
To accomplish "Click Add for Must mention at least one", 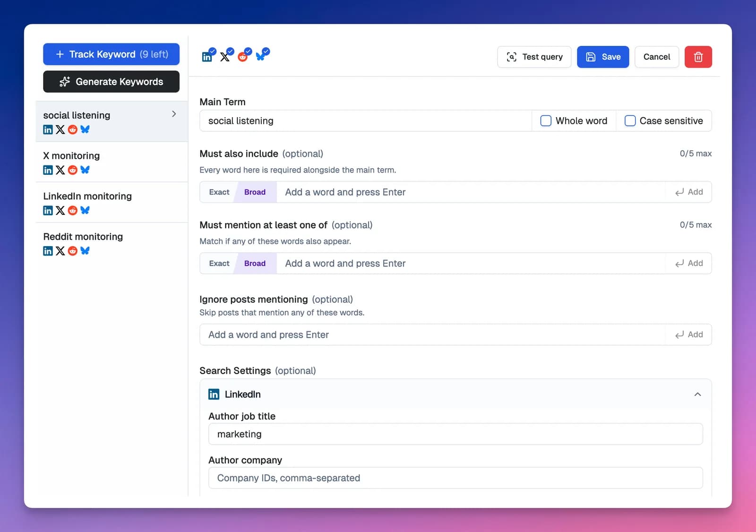I will click(x=688, y=264).
